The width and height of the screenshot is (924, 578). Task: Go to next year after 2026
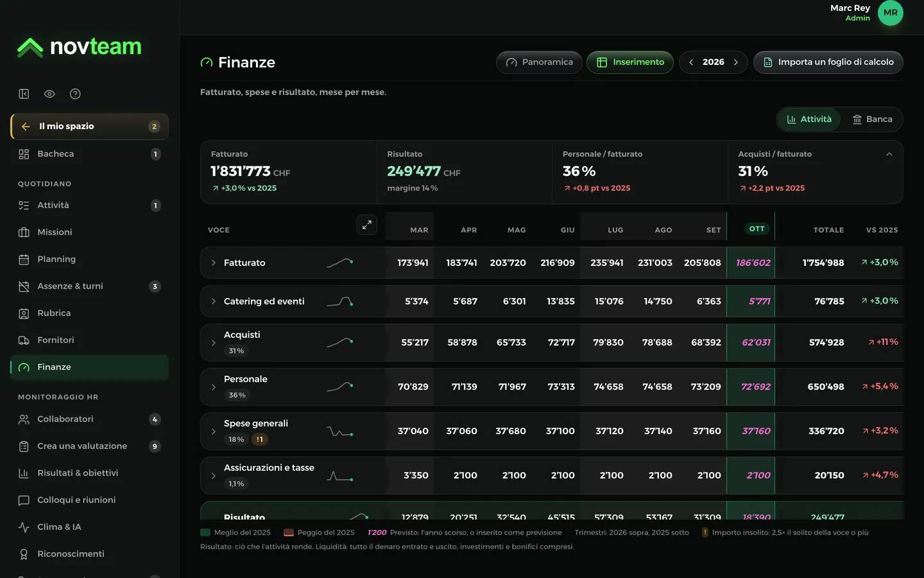736,62
